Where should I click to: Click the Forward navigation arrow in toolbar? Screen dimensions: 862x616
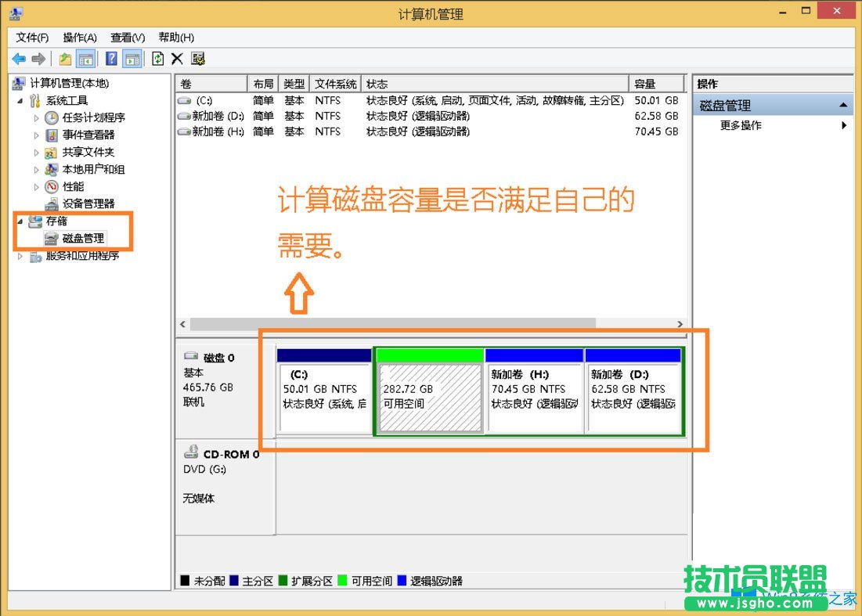point(38,59)
